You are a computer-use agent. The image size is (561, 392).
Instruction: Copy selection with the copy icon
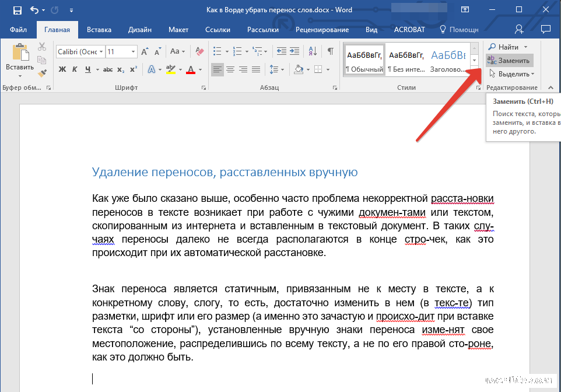[x=42, y=60]
